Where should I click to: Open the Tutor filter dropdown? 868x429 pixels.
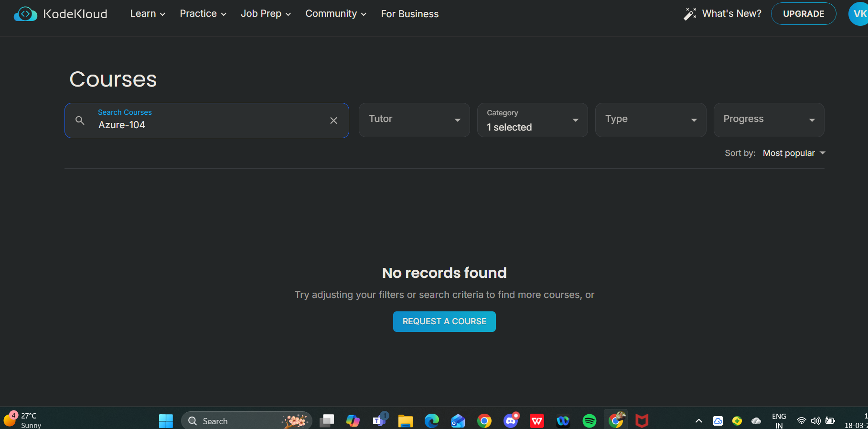414,120
